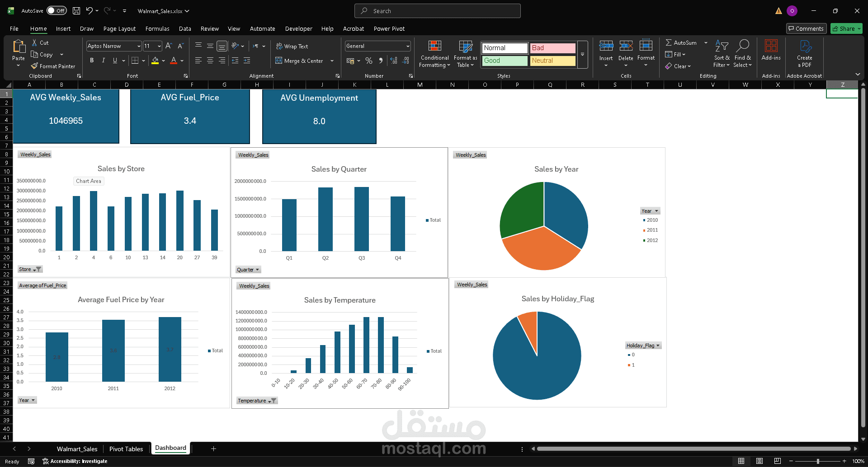Toggle Bold formatting
868x467 pixels.
pyautogui.click(x=92, y=61)
